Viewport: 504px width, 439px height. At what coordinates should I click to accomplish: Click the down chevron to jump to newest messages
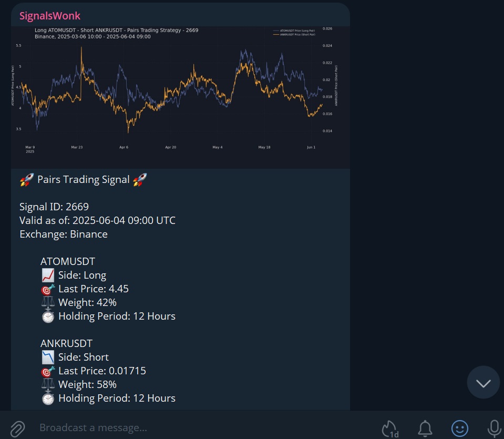click(x=483, y=382)
